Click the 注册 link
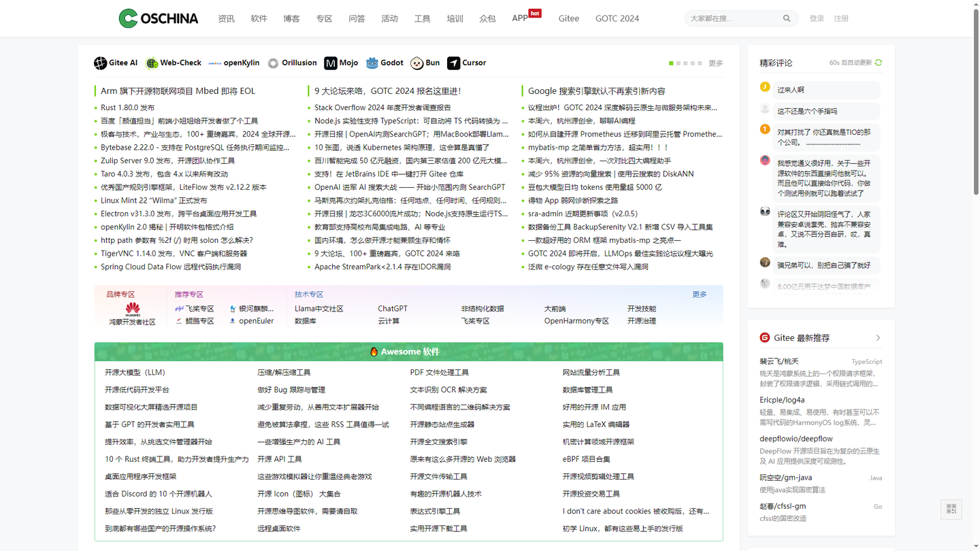The image size is (980, 551). pyautogui.click(x=841, y=18)
